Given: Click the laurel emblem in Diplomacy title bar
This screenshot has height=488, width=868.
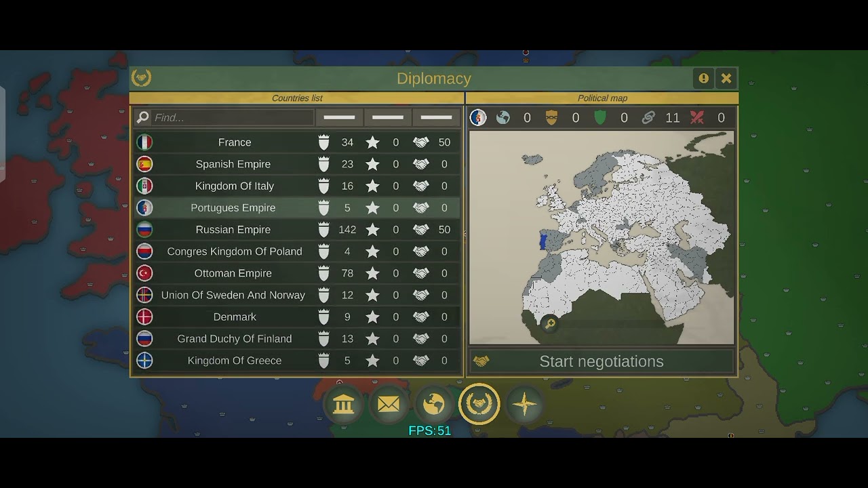Looking at the screenshot, I should tap(141, 78).
